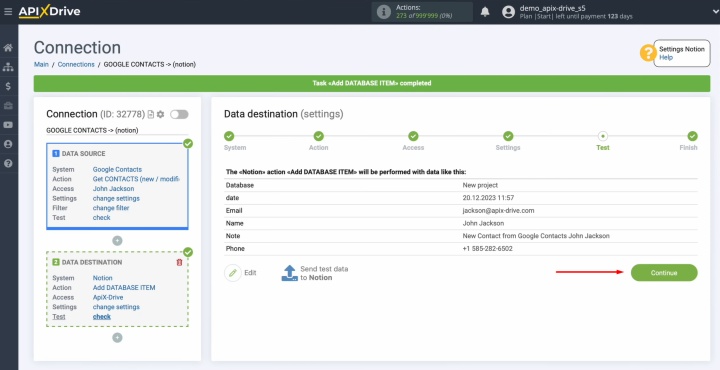The image size is (720, 370).
Task: Open connection settings gear icon
Action: coord(160,114)
